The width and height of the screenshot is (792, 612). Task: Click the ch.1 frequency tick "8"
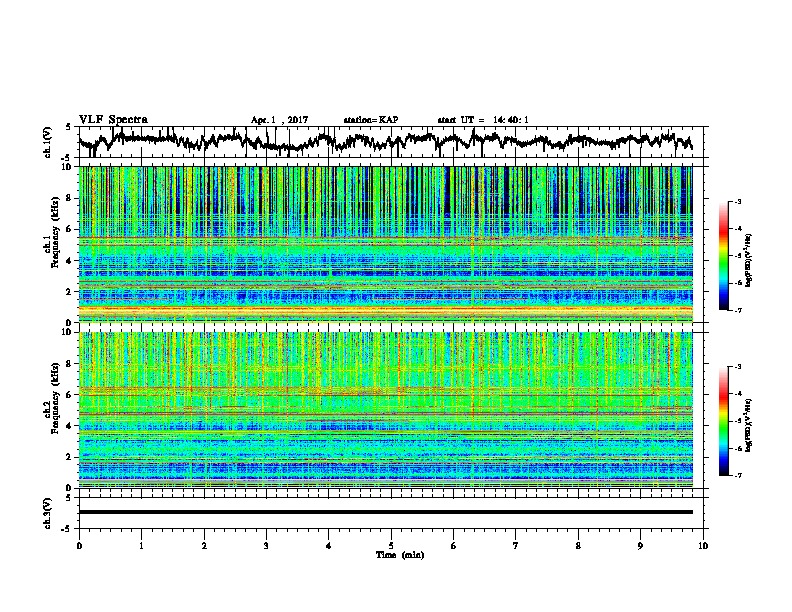71,198
